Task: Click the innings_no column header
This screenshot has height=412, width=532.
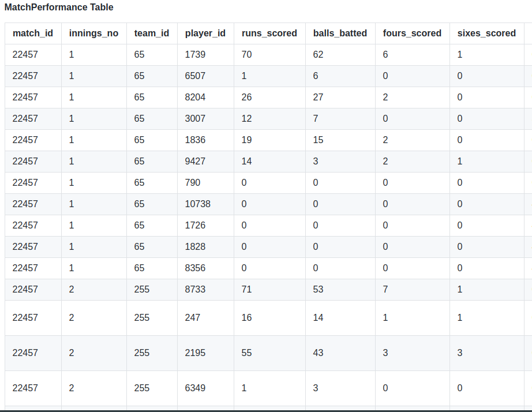Action: click(x=93, y=33)
